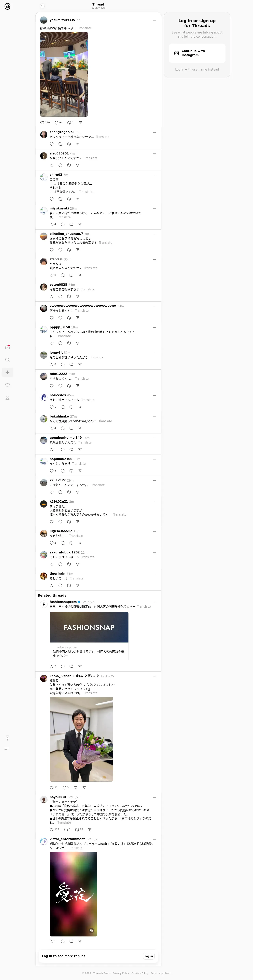Click Log in with username instead
Image resolution: width=253 pixels, height=980 pixels.
197,70
